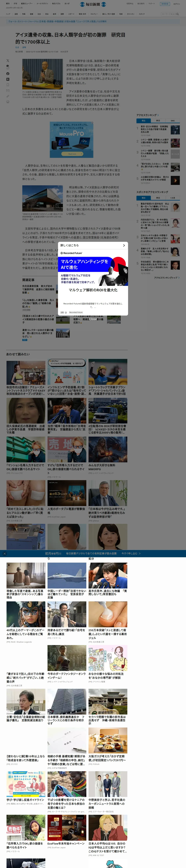
Task: Share article on X (Twitter)
Action: 8,61
